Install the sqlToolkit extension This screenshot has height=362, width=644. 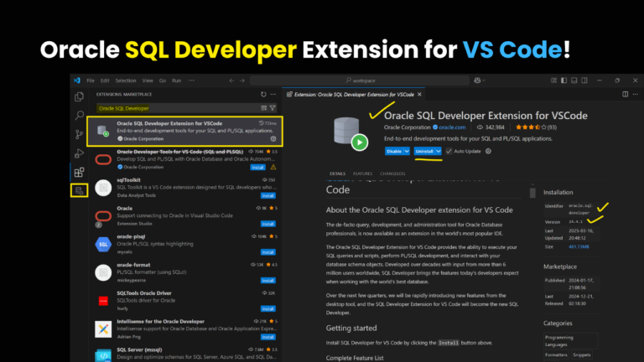coord(267,196)
